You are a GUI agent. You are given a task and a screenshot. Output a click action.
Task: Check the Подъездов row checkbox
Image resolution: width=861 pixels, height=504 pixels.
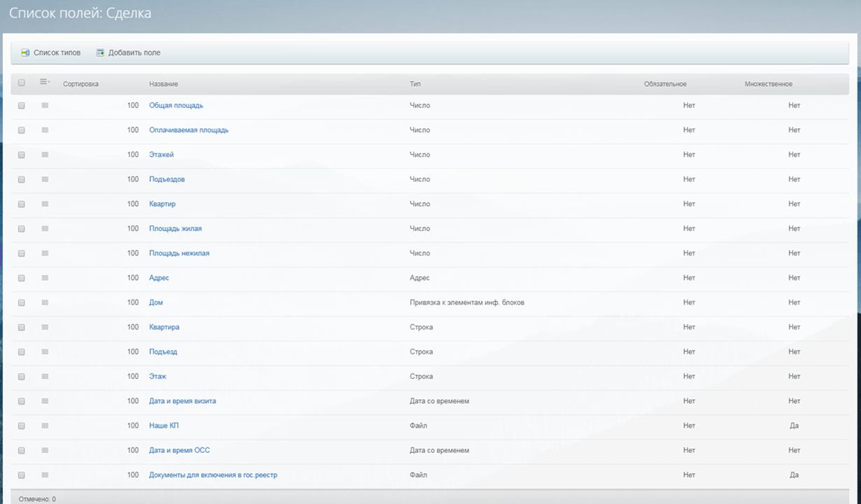(22, 179)
